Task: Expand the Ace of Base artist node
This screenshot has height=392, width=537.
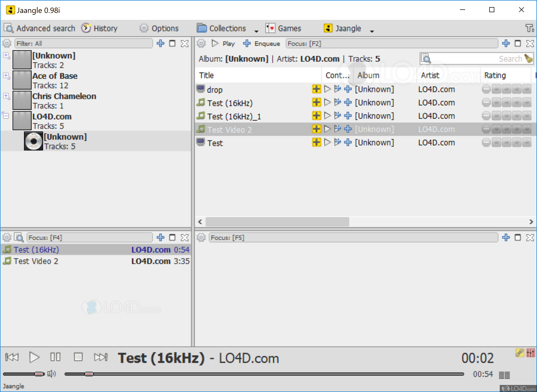Action: [6, 76]
